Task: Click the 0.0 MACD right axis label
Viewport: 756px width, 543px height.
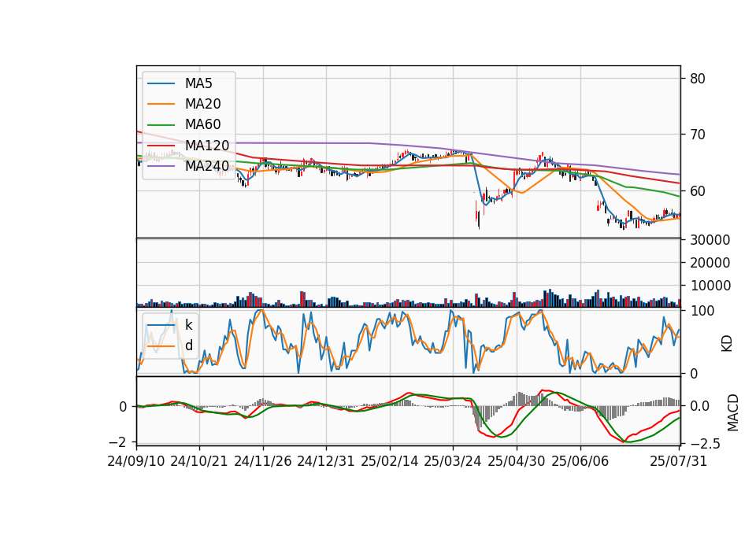Action: (699, 406)
